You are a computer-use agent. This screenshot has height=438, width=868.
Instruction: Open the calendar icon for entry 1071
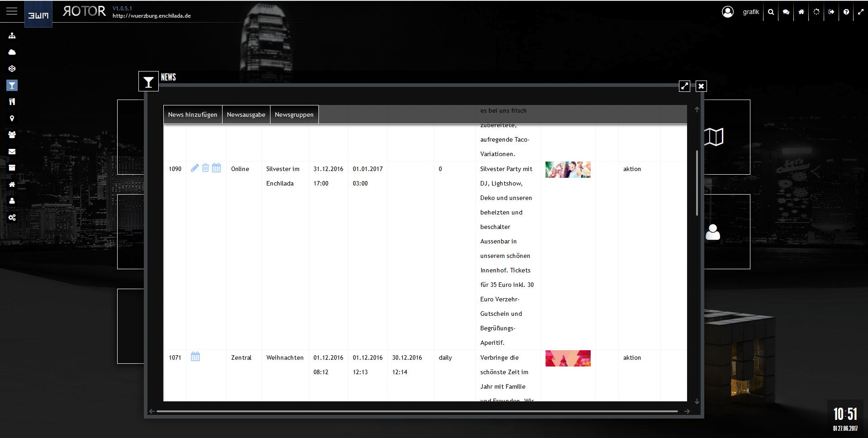tap(195, 357)
